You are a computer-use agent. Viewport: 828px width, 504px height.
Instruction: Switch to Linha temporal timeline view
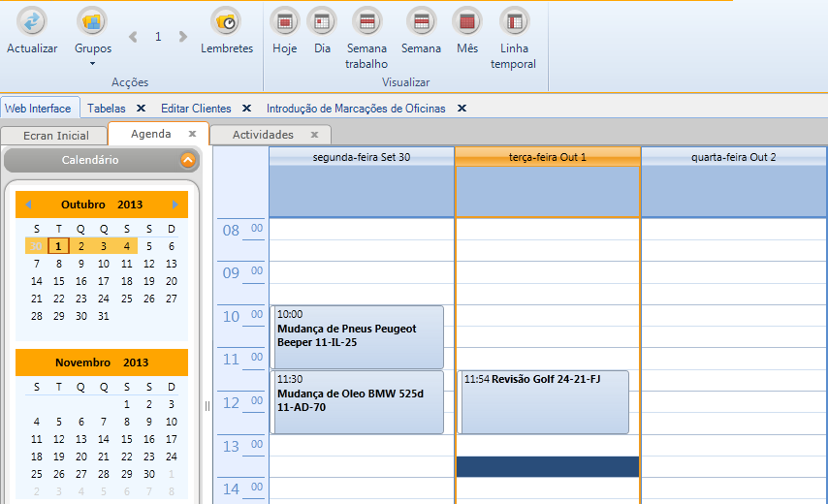[514, 21]
